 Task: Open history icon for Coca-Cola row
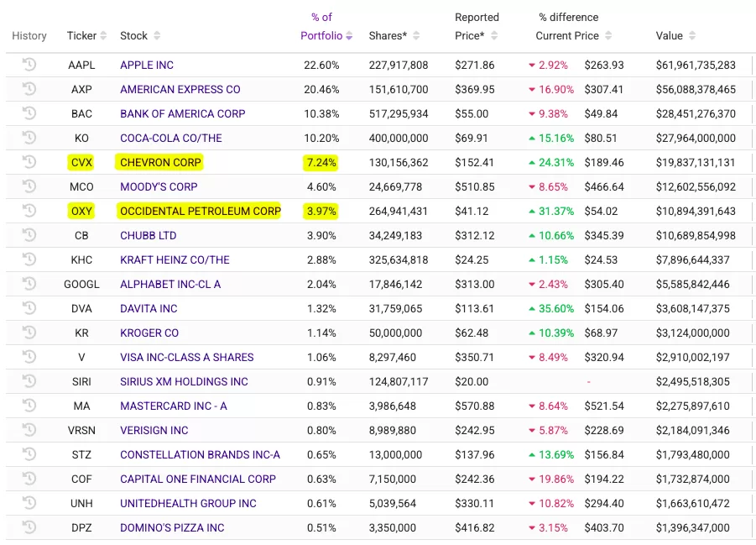pos(29,138)
